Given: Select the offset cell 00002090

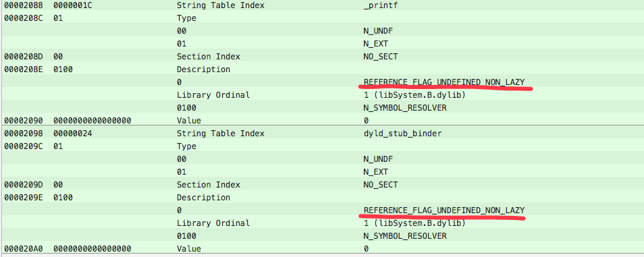Looking at the screenshot, I should tap(24, 121).
